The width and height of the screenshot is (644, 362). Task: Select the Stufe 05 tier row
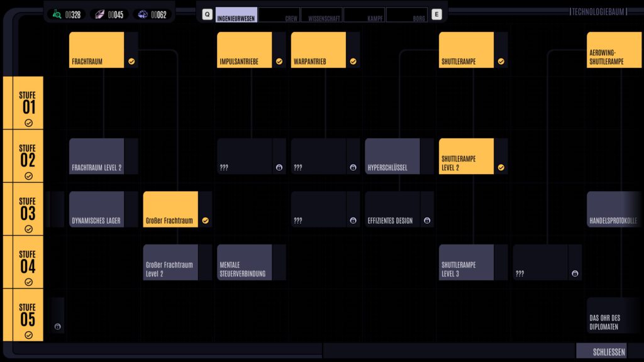click(28, 315)
